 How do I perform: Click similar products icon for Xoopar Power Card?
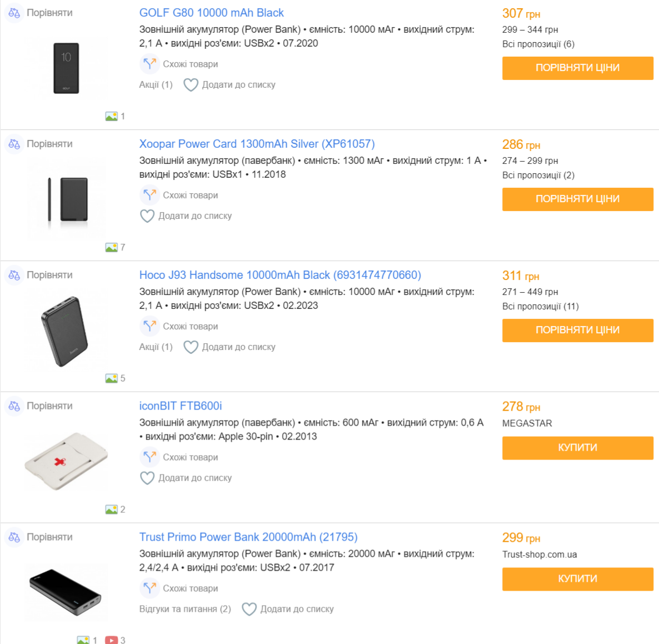coord(149,195)
